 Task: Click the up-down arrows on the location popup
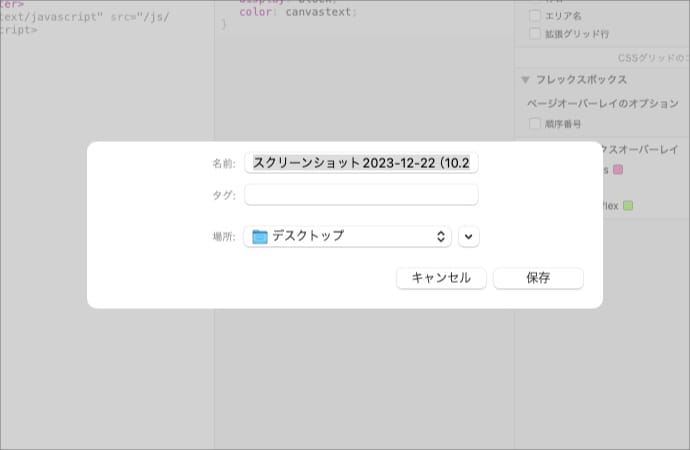(x=442, y=237)
